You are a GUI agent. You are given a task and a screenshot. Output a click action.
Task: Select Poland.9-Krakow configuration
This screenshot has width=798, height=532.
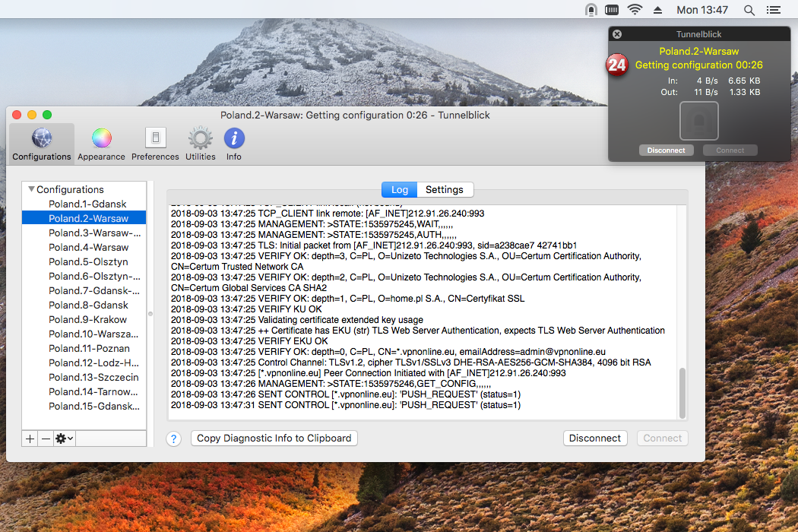click(x=84, y=319)
